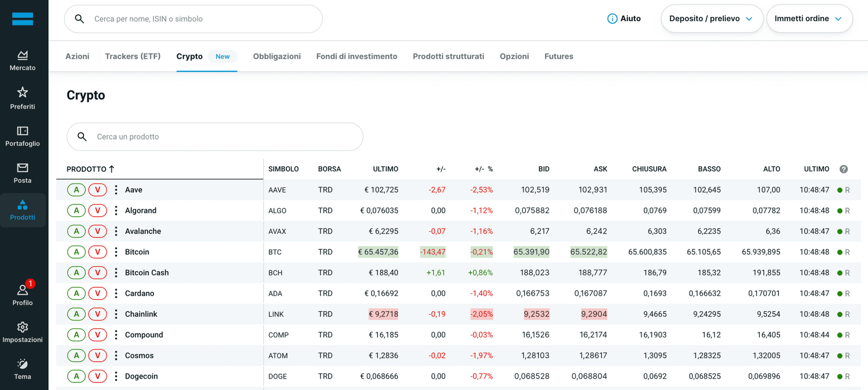Buy Compound with the A button
The height and width of the screenshot is (390, 868).
[x=76, y=335]
